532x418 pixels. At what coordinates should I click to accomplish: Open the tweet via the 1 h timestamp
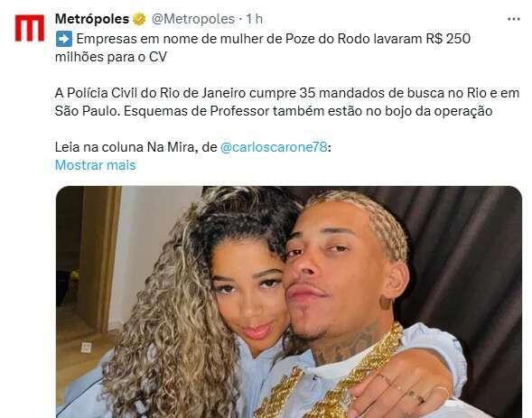(x=255, y=19)
